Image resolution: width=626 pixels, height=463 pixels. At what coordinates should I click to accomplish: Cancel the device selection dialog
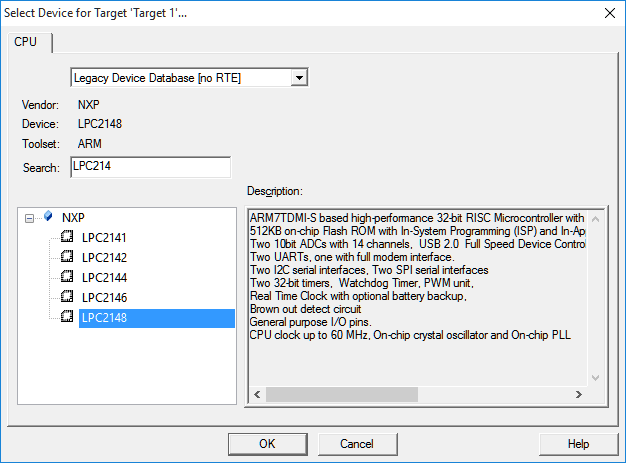tap(357, 444)
